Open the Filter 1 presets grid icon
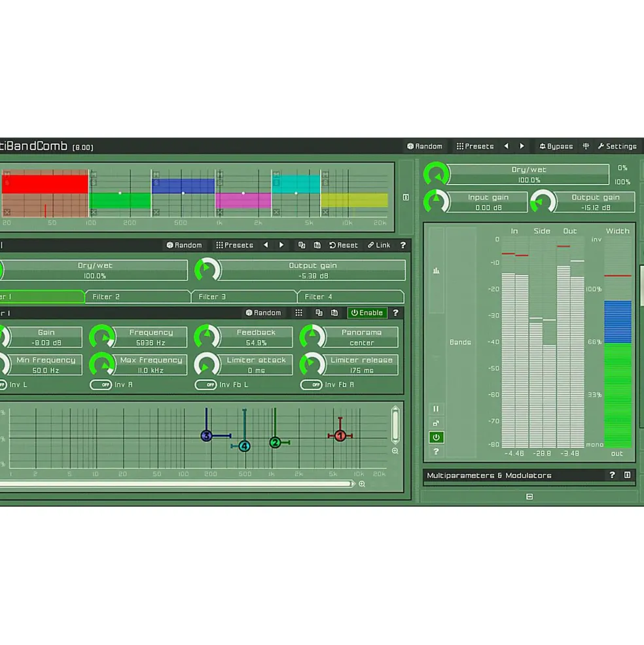The height and width of the screenshot is (645, 644). (x=299, y=312)
